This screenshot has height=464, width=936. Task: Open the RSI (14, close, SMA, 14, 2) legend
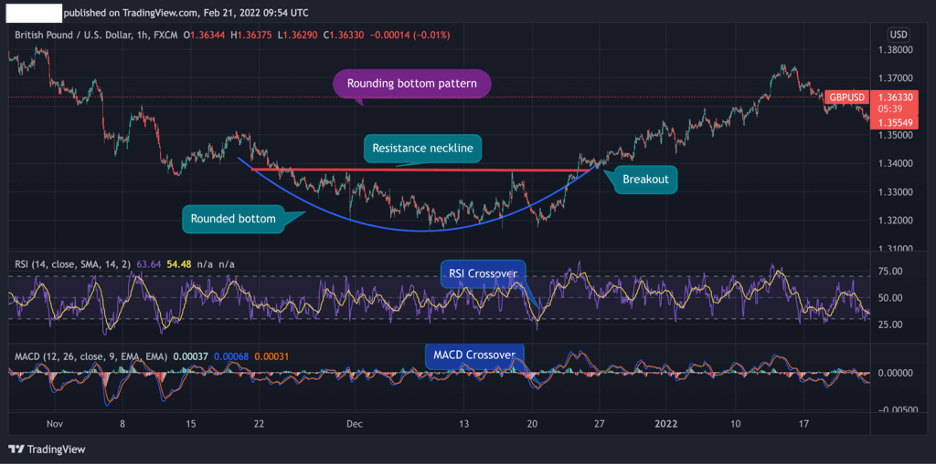coord(72,263)
